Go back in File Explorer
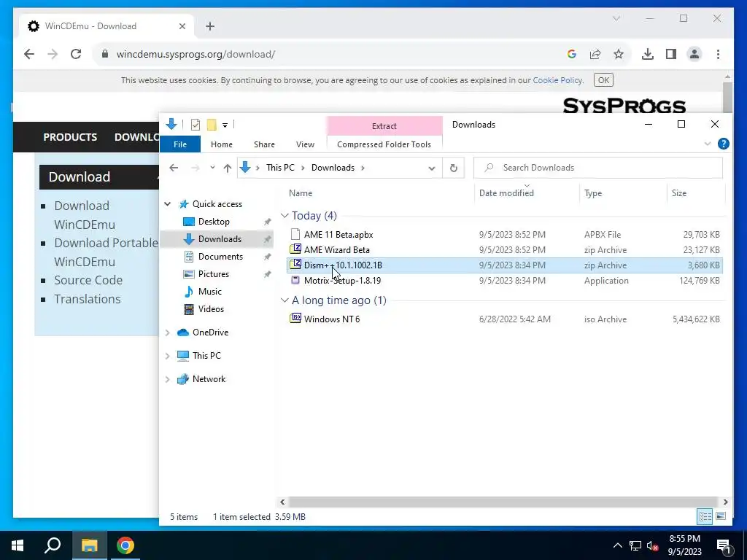The image size is (747, 560). point(174,168)
